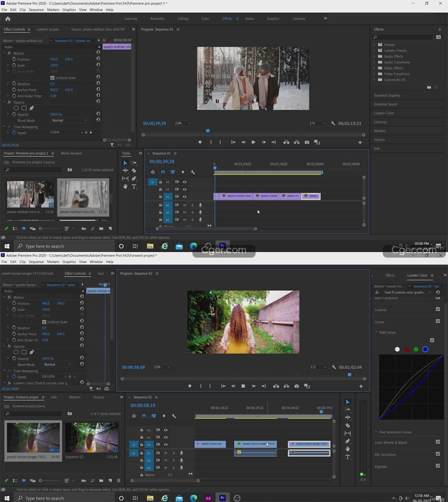448x502 pixels.
Task: Switch Premiere pro project 1 bin to List View
Action: pyautogui.click(x=15, y=229)
